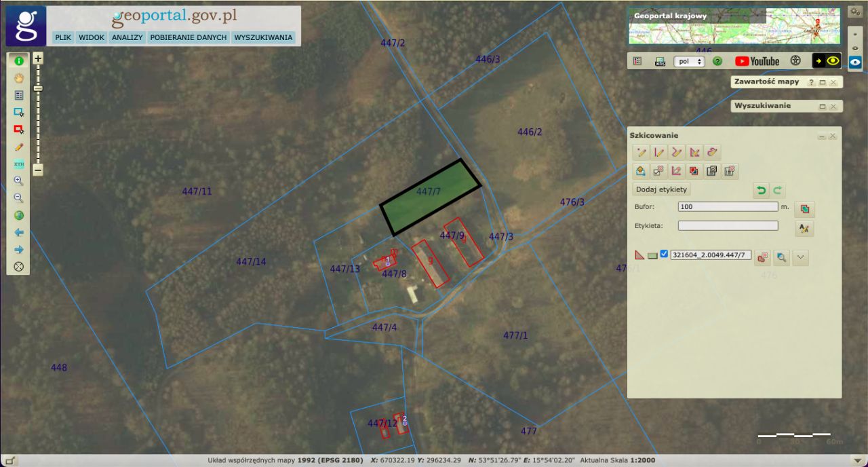The width and height of the screenshot is (868, 467).
Task: Toggle the blue eye visibility button
Action: point(855,62)
